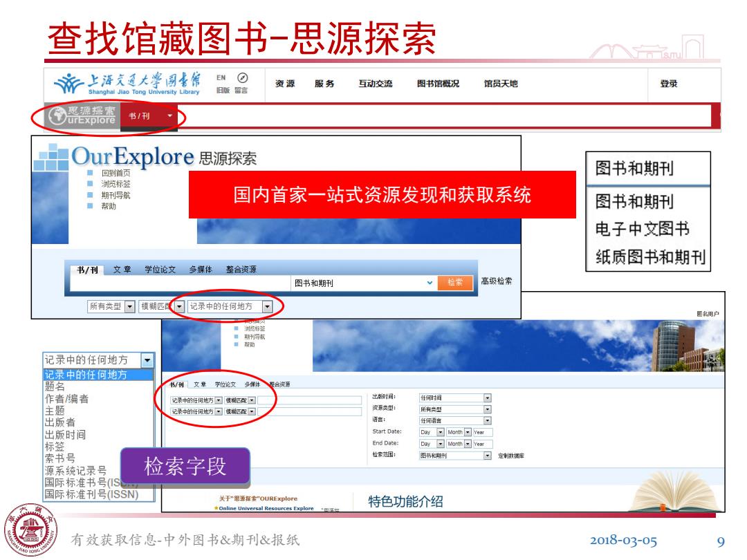Viewport: 747px width, 560px height.
Task: Click 浏览标签 link under OurExplore logo
Action: [116, 184]
